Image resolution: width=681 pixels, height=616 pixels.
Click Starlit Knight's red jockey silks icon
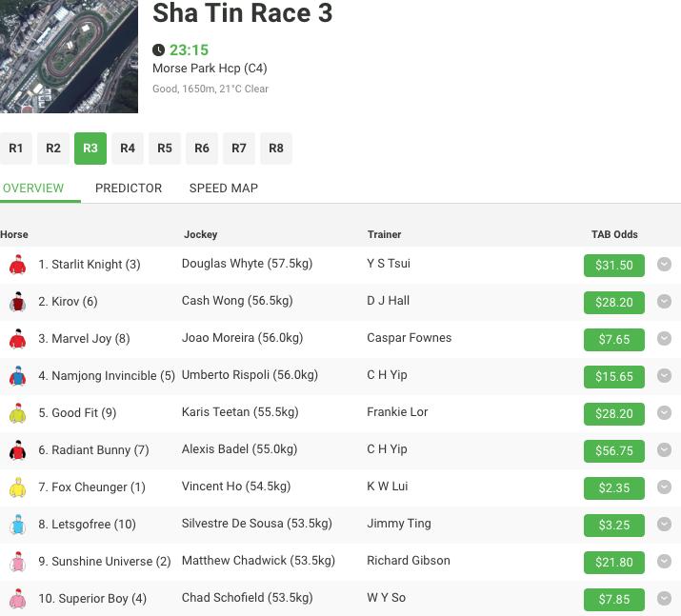point(17,265)
